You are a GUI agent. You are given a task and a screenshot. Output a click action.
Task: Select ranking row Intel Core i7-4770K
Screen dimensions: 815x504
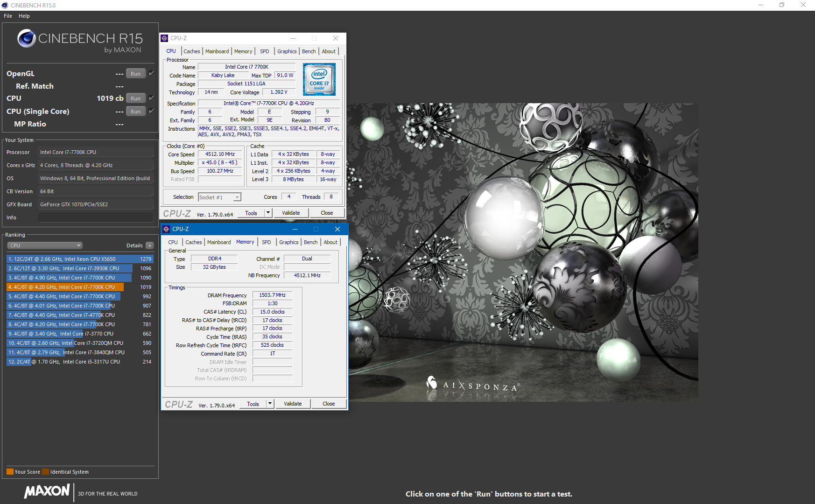pyautogui.click(x=80, y=315)
